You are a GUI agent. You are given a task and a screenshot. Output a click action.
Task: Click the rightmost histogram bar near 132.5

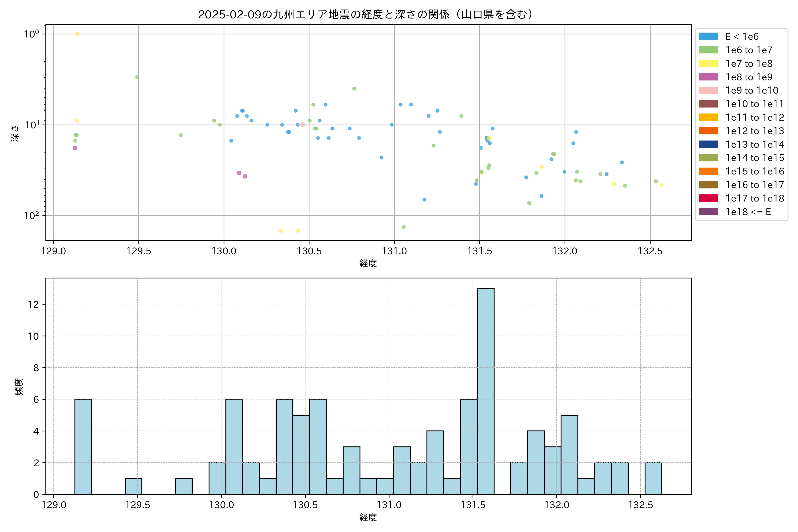[x=653, y=478]
